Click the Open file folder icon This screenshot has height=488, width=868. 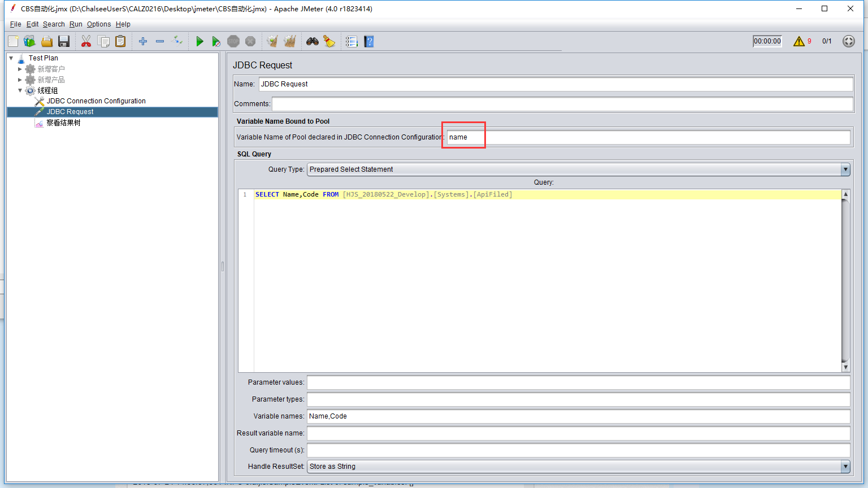tap(47, 41)
